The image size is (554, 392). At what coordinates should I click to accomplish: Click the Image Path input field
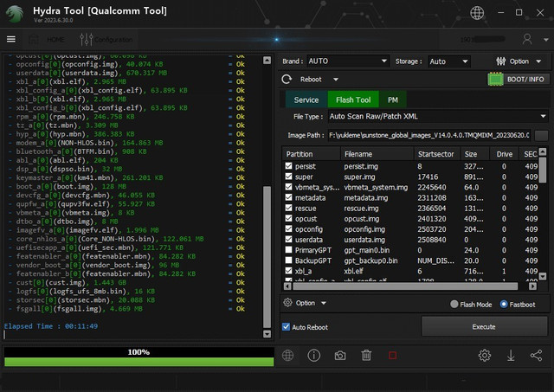coord(429,135)
